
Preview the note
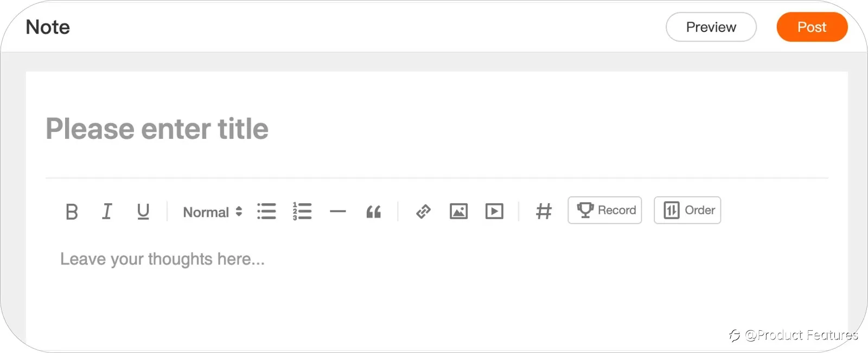point(711,27)
